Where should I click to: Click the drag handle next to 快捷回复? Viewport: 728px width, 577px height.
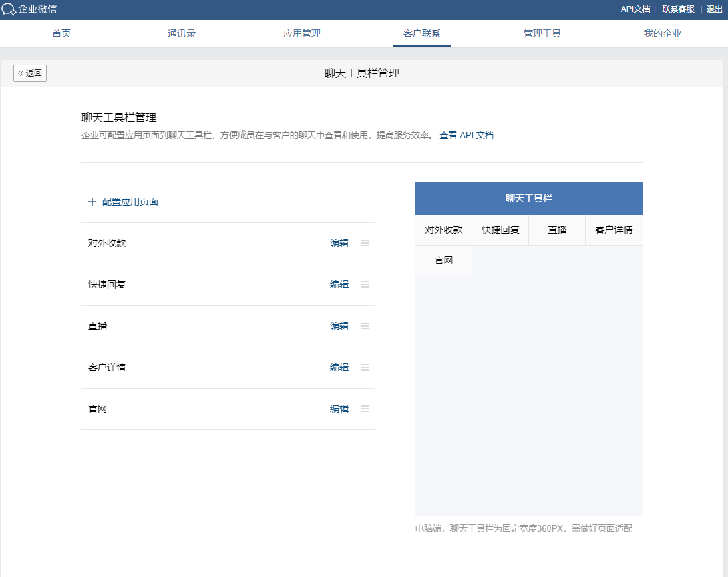[365, 284]
